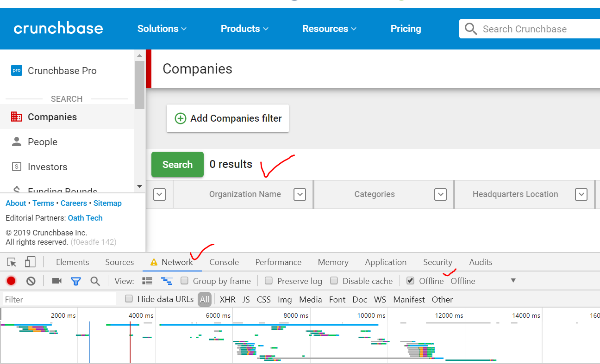Filter network requests by XHR
Viewport: 600px width, 364px height.
pos(227,299)
